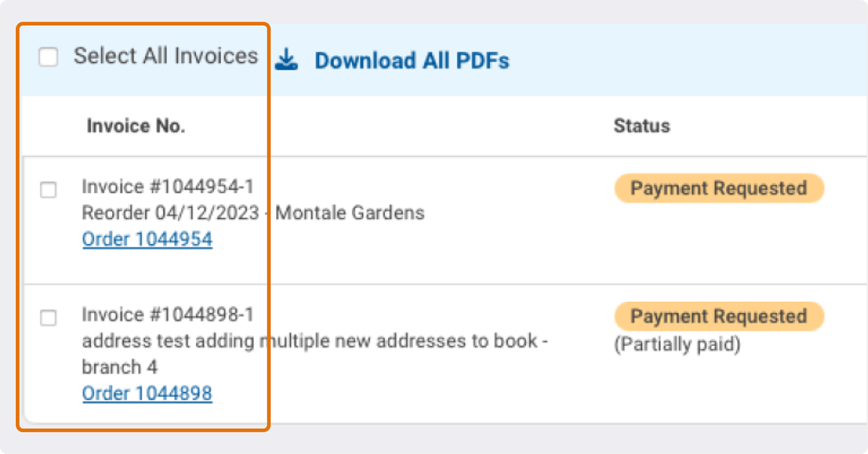Check the box for Invoice #1044954-1
The width and height of the screenshot is (868, 454).
point(49,190)
